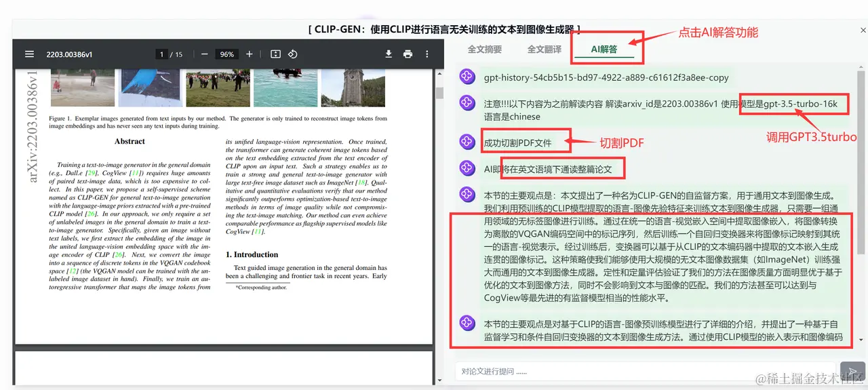
Task: Zoom in the PDF with plus button
Action: point(250,54)
